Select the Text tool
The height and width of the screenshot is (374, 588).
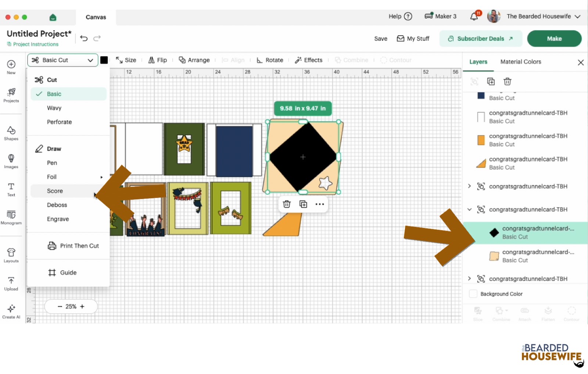coord(11,189)
